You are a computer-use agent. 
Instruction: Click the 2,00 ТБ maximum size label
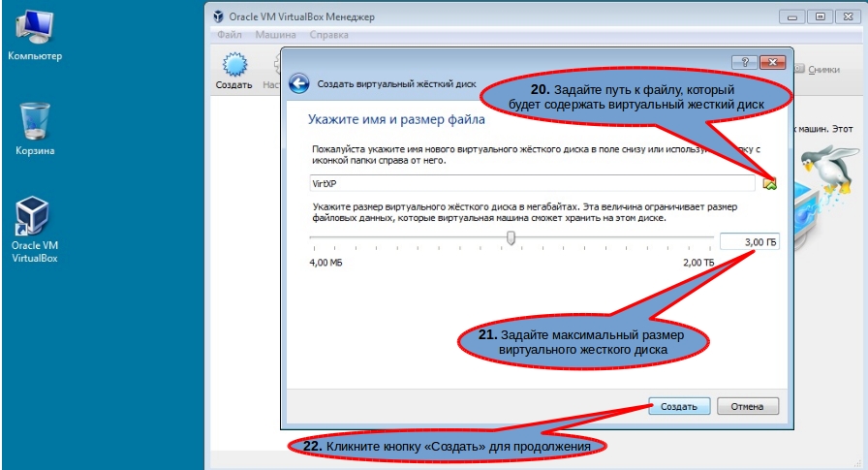tap(698, 263)
